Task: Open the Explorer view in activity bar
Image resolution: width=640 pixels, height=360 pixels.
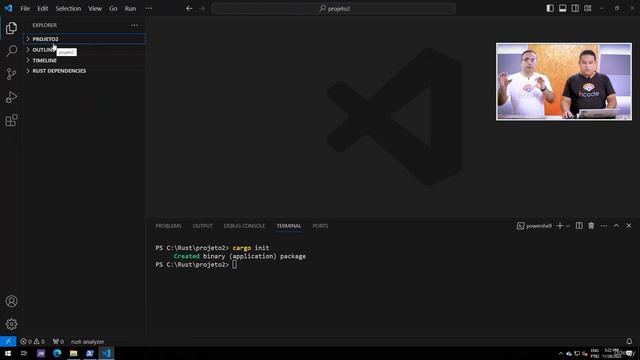Action: (11, 28)
